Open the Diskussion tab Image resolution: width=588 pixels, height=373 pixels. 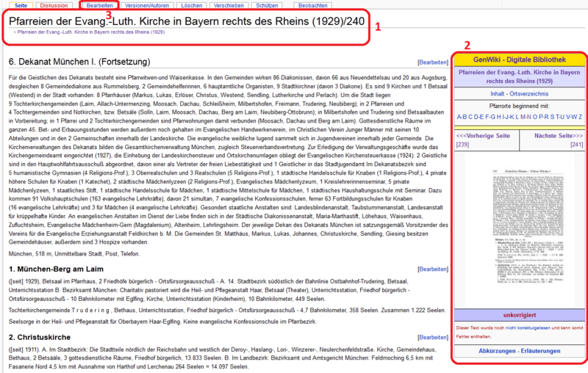click(54, 5)
